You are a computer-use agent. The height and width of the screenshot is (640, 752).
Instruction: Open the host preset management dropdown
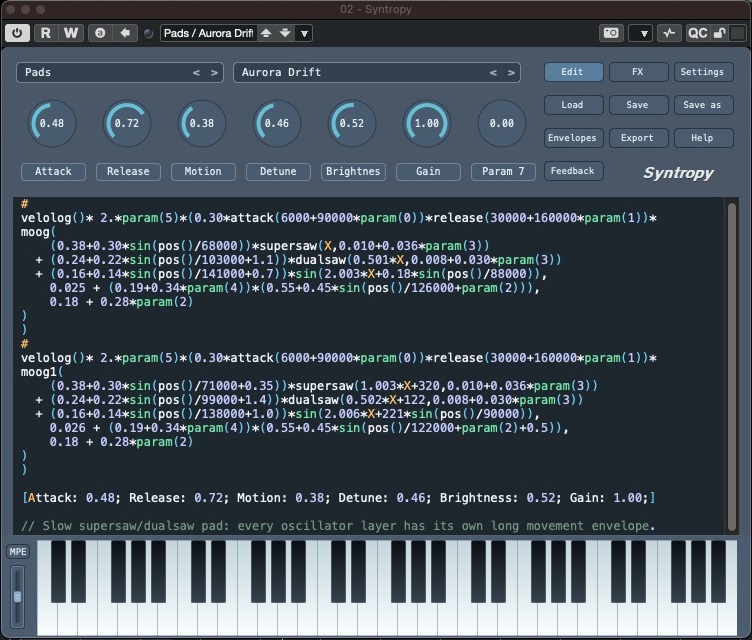pyautogui.click(x=304, y=34)
